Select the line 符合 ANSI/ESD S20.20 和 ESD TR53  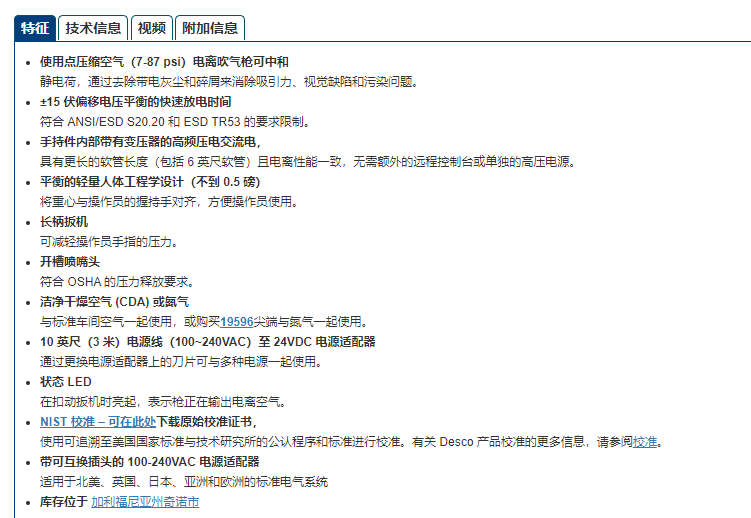tap(176, 122)
